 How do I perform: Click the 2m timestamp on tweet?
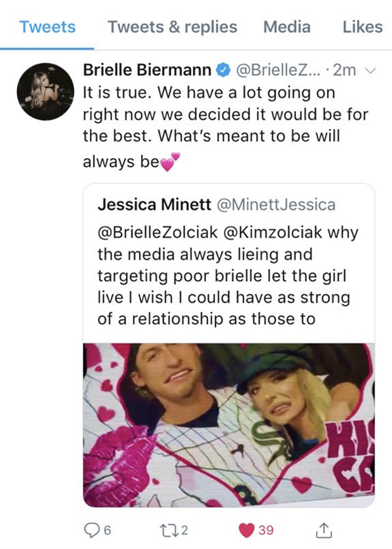(x=345, y=70)
